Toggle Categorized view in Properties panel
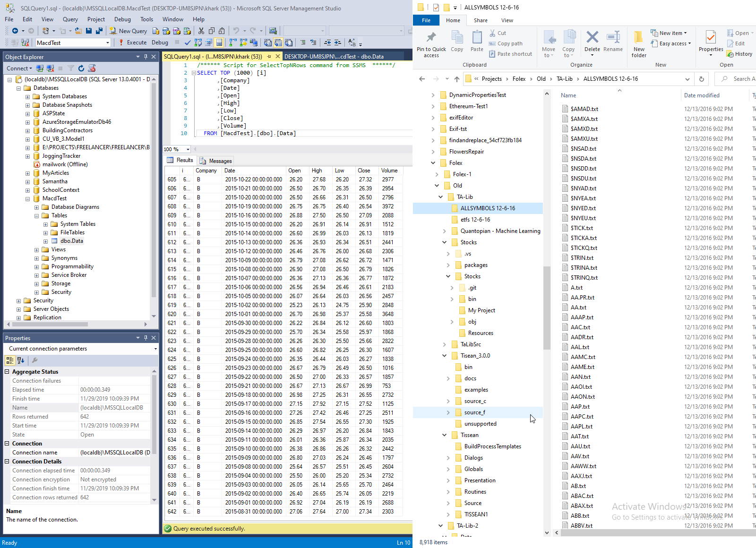Image resolution: width=756 pixels, height=548 pixels. [10, 360]
